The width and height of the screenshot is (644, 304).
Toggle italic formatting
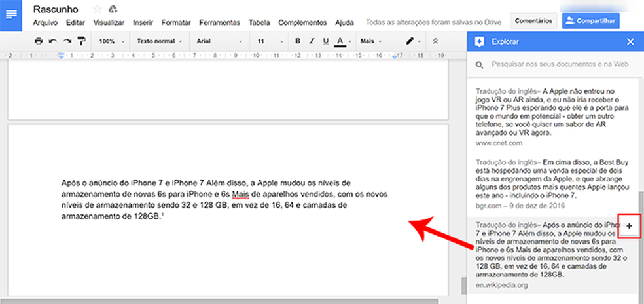click(312, 41)
